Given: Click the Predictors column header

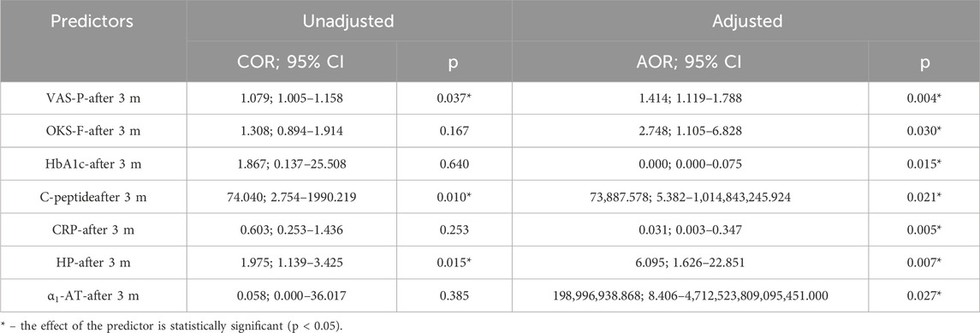Looking at the screenshot, I should [92, 21].
